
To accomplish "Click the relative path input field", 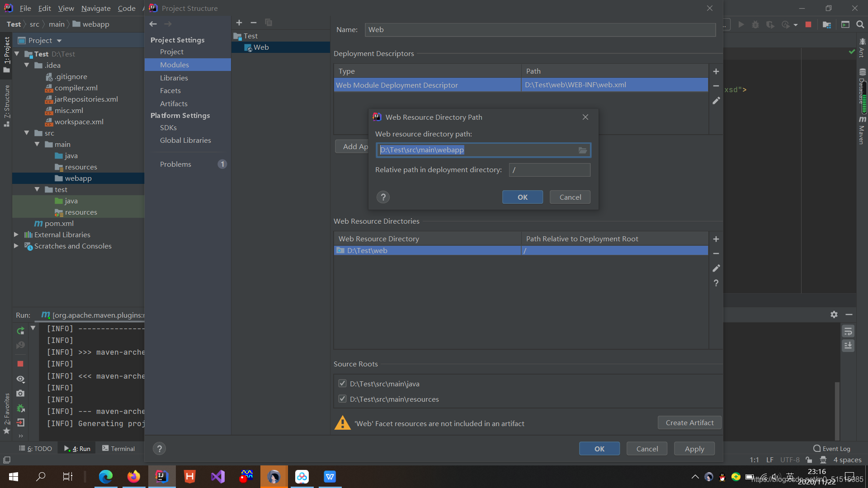I will click(x=549, y=170).
